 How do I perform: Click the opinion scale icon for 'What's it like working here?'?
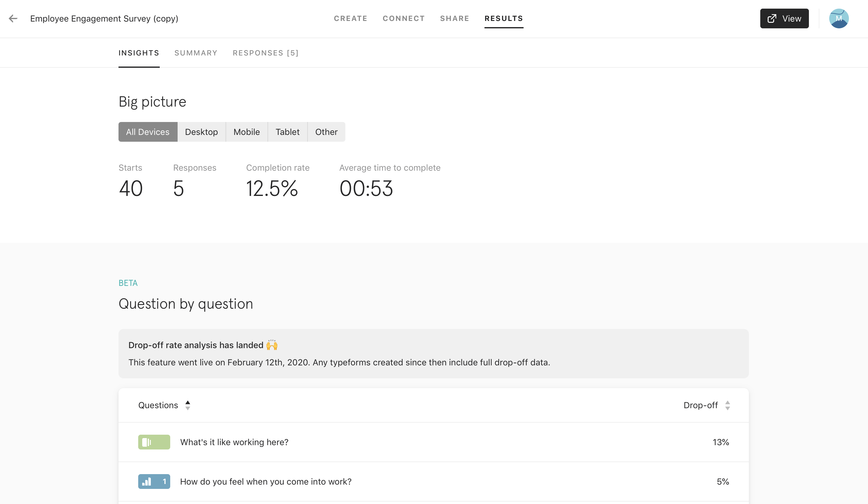[x=154, y=442]
